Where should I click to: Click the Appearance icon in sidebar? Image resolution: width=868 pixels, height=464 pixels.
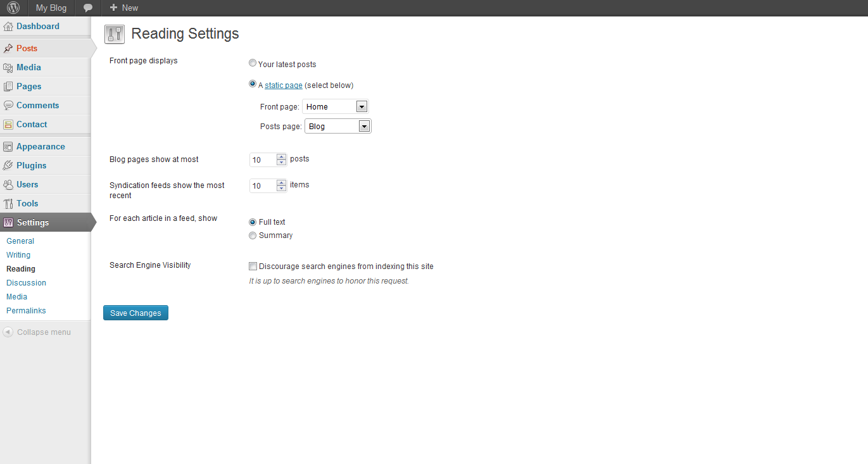8,147
